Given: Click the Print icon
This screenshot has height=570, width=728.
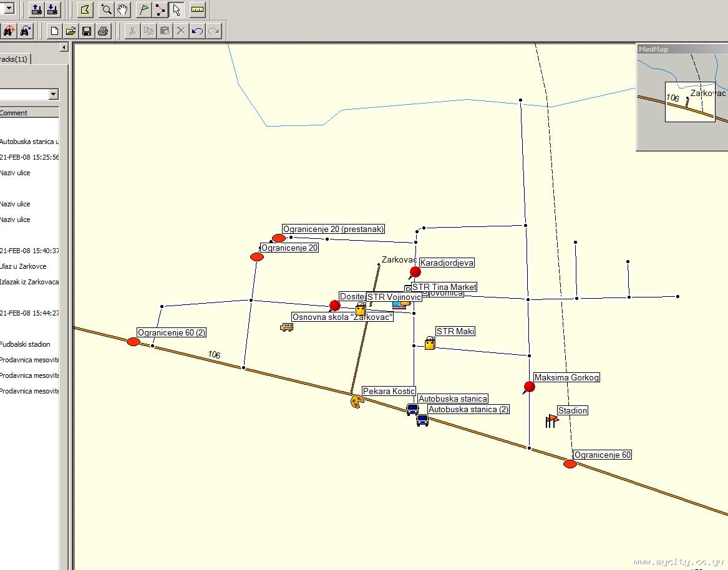Looking at the screenshot, I should pyautogui.click(x=102, y=31).
